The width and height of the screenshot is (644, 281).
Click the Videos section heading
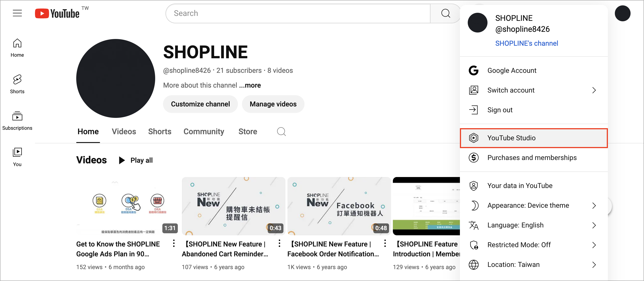91,160
